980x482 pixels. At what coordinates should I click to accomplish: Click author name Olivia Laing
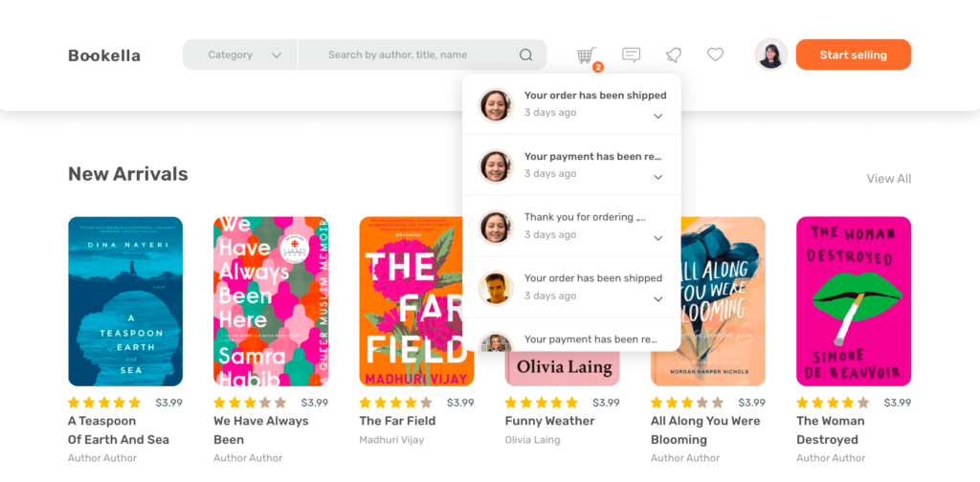(532, 440)
